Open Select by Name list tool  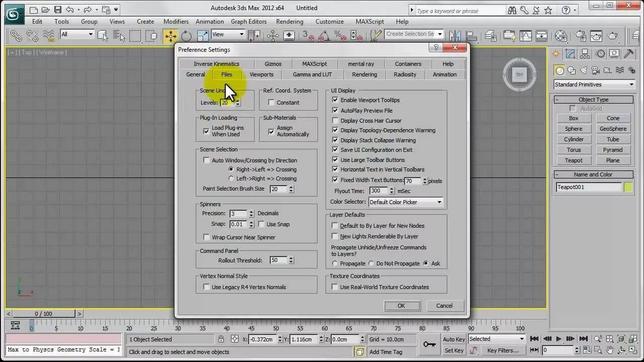[119, 36]
